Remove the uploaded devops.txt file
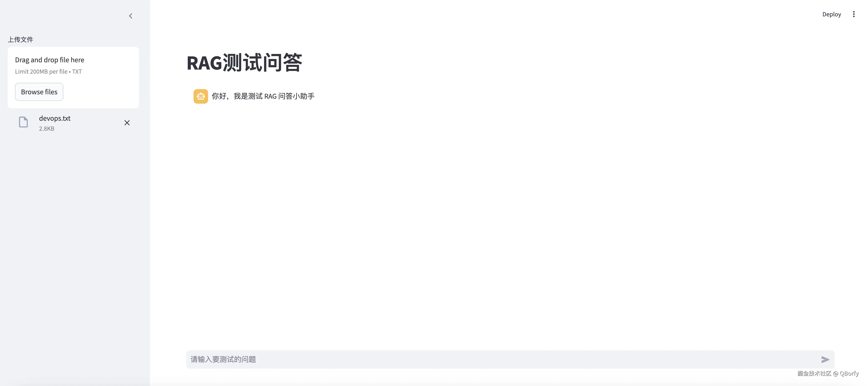 (127, 123)
